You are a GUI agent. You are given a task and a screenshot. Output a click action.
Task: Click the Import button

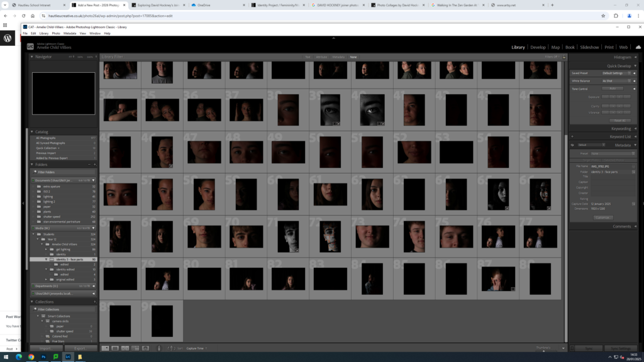tap(45, 348)
